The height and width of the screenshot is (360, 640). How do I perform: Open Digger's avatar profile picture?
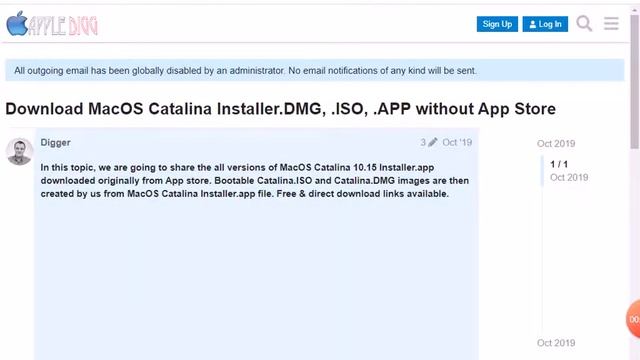(19, 151)
